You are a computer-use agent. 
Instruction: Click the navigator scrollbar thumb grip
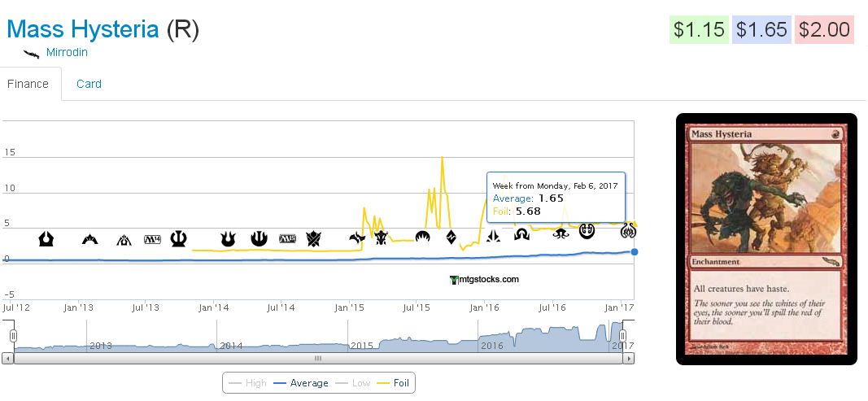click(318, 359)
